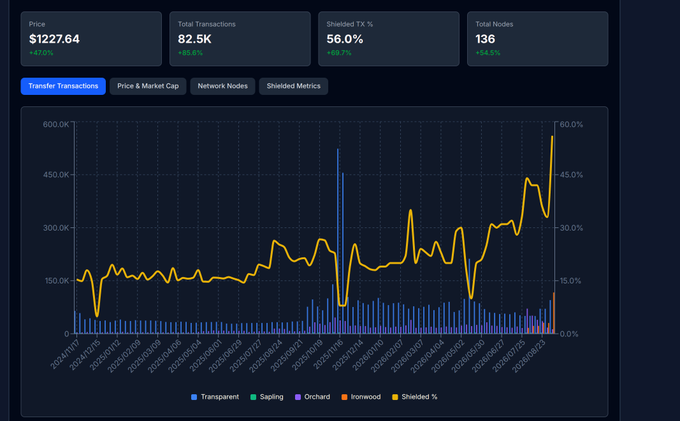Click the Total Nodes value 136
Image resolution: width=680 pixels, height=421 pixels.
(x=485, y=39)
